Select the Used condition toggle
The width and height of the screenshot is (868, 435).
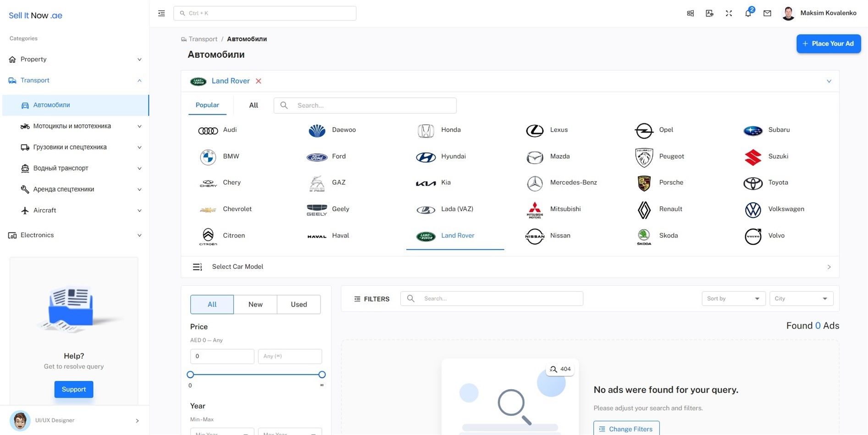point(299,304)
